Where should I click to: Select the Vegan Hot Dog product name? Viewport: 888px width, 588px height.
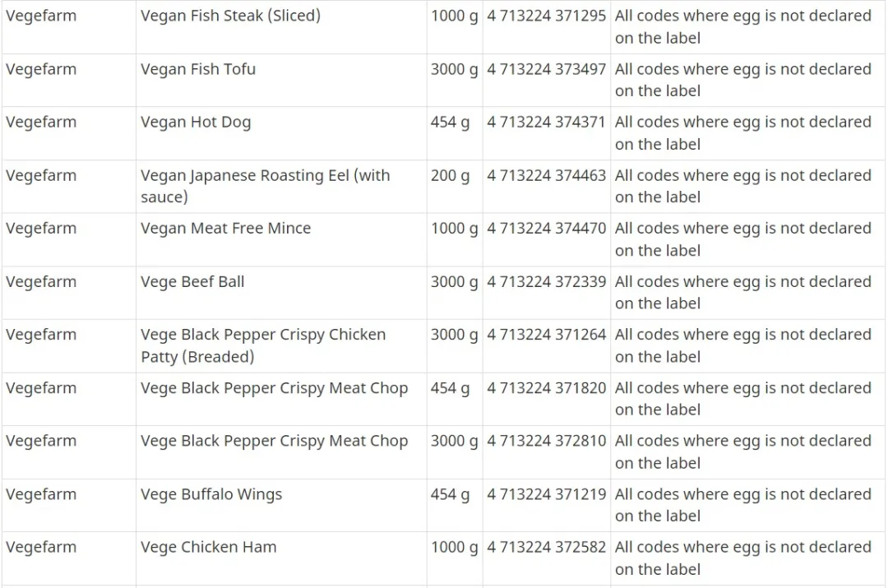pos(196,123)
